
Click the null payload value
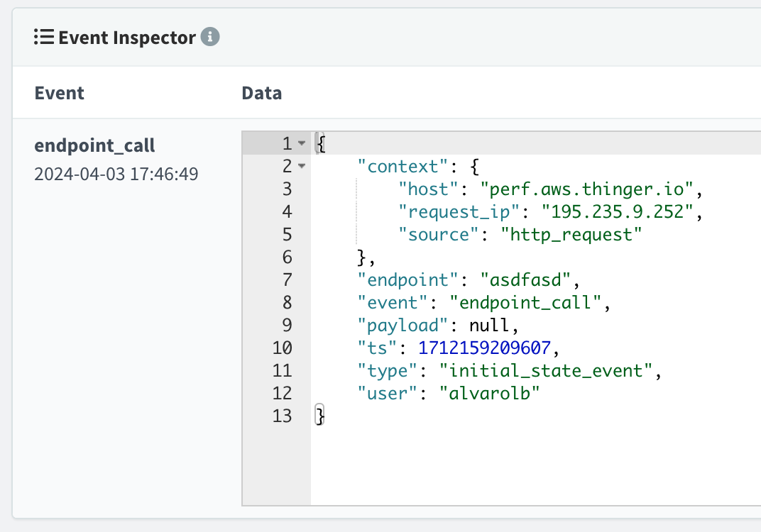[x=488, y=326]
